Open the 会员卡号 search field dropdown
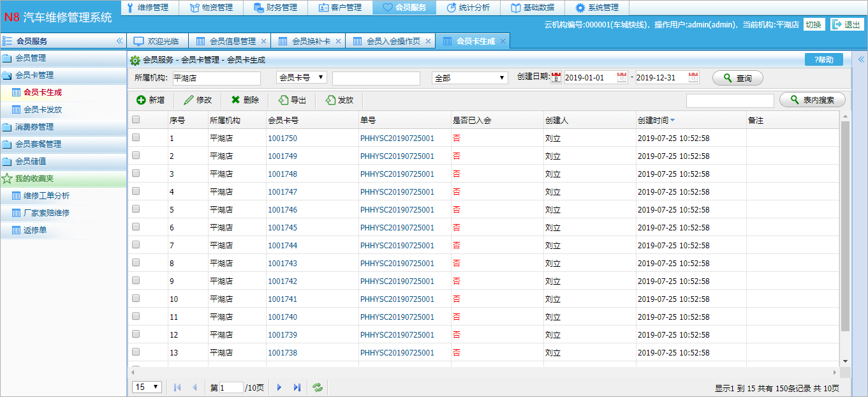 point(302,77)
